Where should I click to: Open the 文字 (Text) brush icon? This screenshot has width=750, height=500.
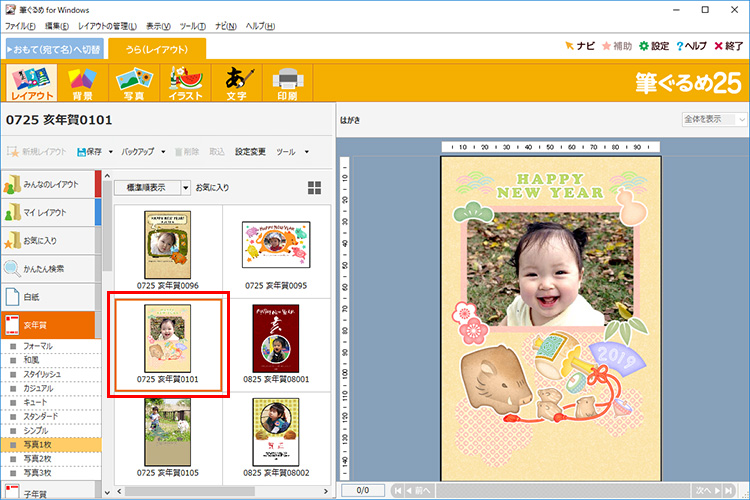click(236, 83)
